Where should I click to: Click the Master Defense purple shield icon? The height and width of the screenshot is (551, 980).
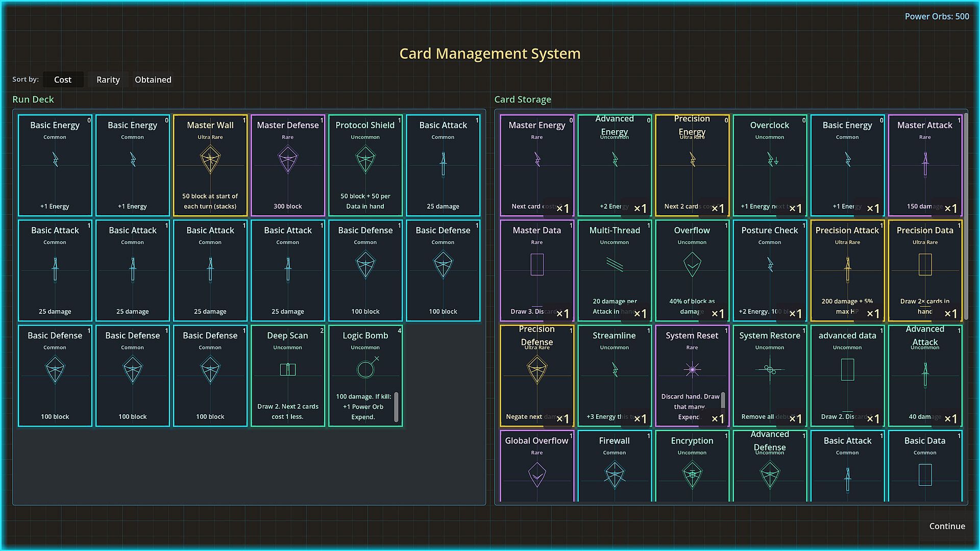(x=287, y=160)
